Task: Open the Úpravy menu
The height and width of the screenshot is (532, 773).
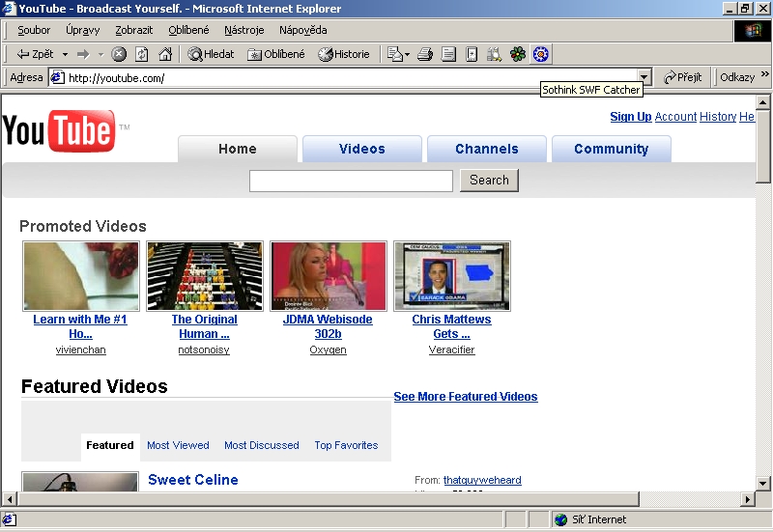Action: pyautogui.click(x=83, y=31)
